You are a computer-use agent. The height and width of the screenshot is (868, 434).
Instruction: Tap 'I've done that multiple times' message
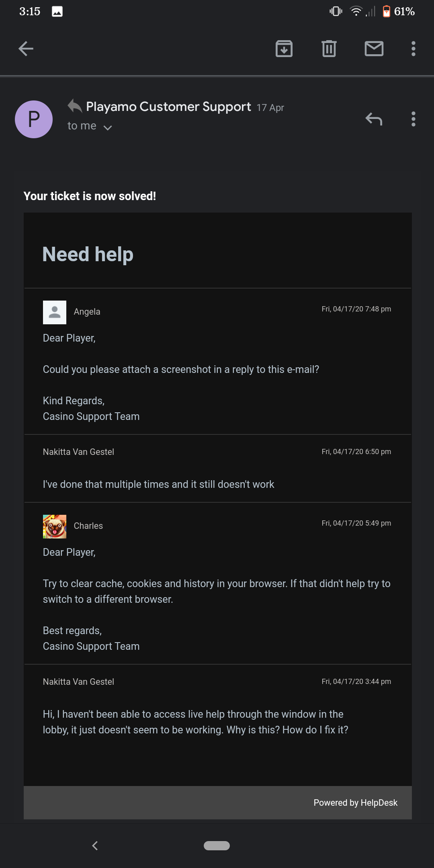[158, 484]
